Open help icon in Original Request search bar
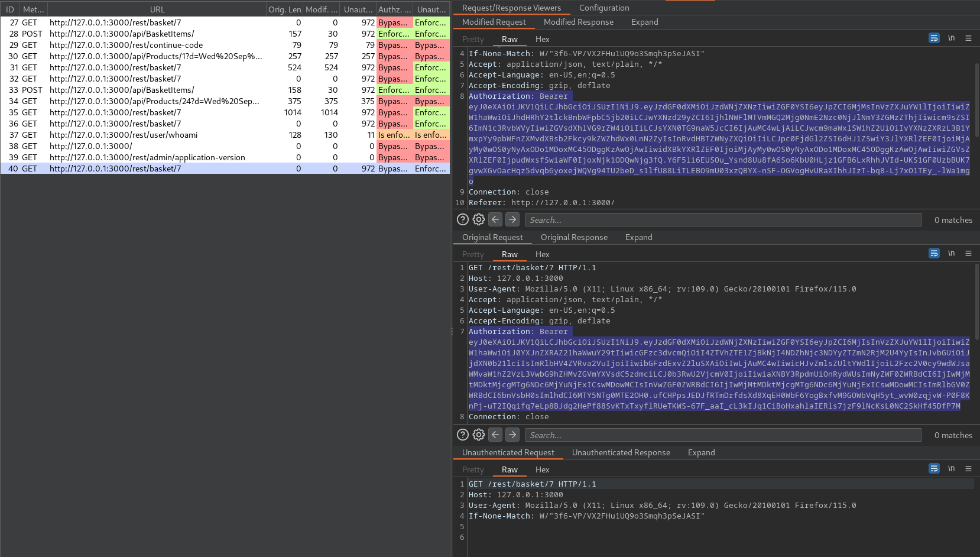980x557 pixels. tap(463, 435)
